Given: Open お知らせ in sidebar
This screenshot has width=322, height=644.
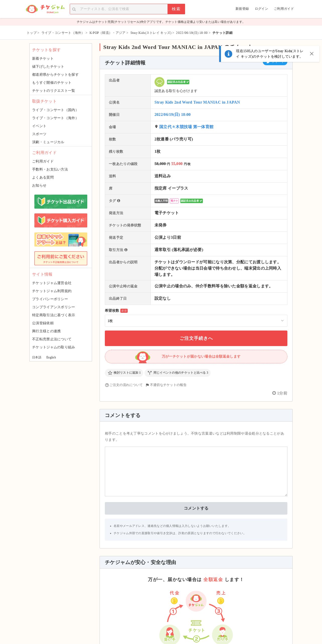Looking at the screenshot, I should pyautogui.click(x=39, y=186).
